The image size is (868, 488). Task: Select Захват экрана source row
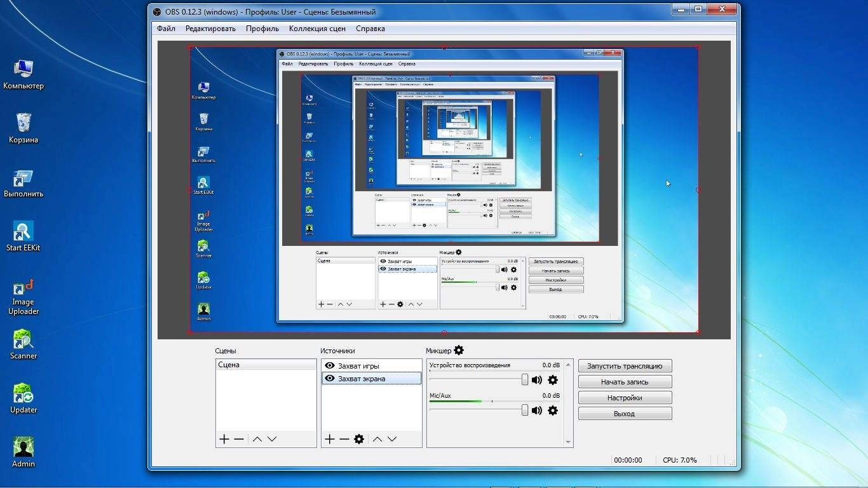(371, 379)
